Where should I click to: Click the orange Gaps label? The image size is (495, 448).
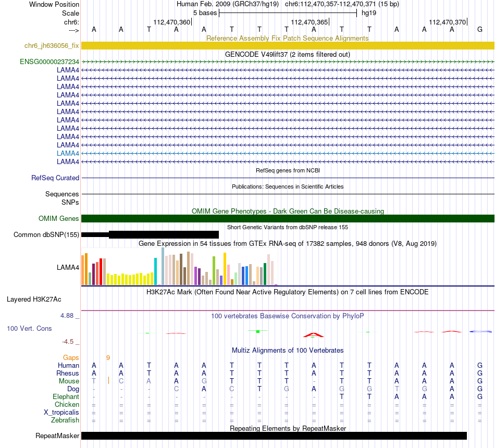point(71,357)
